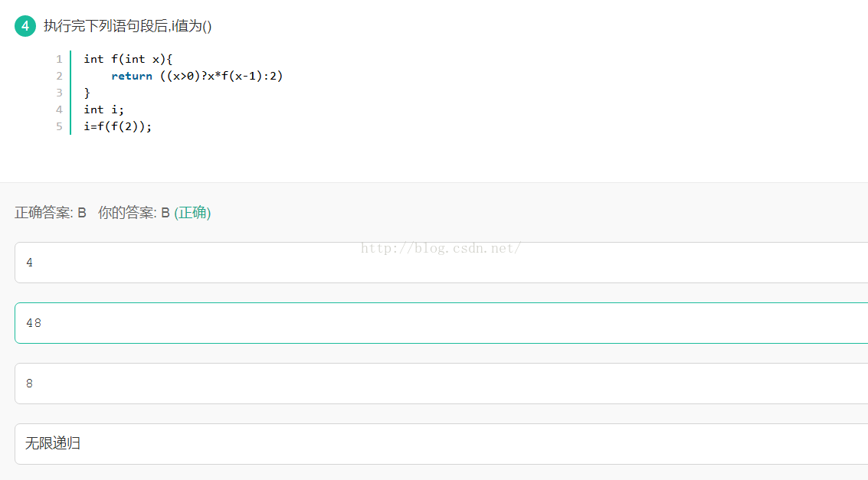This screenshot has width=868, height=480.
Task: Click the 'int i;' code line
Action: pyautogui.click(x=103, y=109)
